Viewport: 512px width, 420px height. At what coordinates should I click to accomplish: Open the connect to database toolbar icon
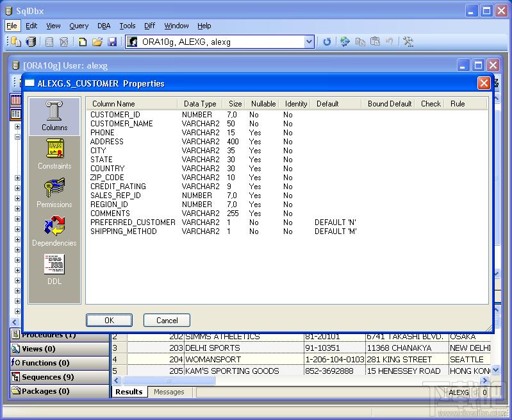(x=15, y=42)
